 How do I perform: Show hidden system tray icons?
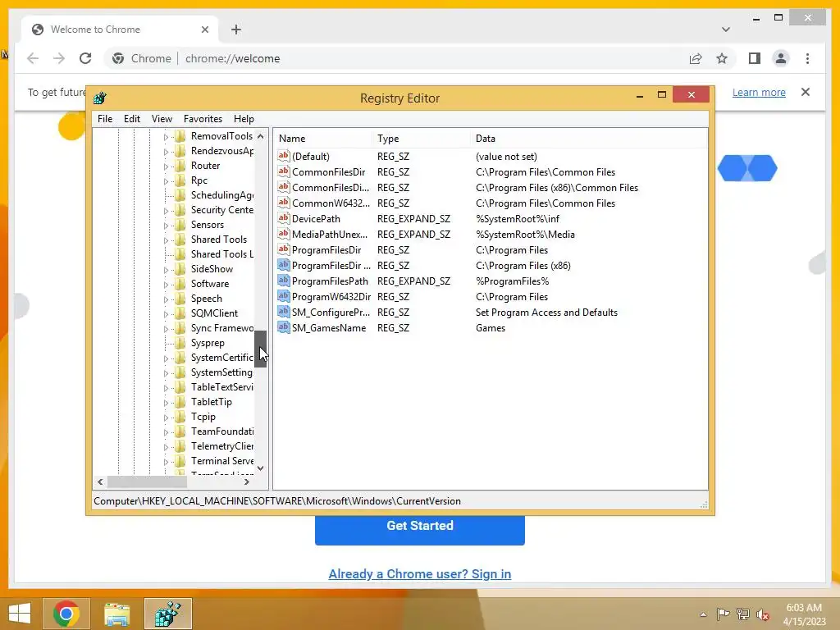[x=703, y=614]
